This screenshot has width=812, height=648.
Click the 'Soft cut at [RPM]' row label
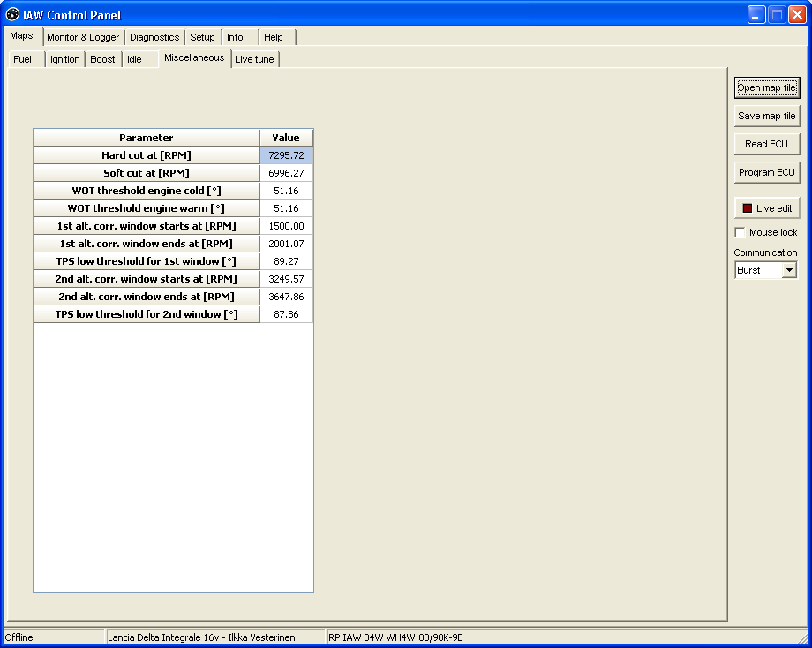coord(147,173)
